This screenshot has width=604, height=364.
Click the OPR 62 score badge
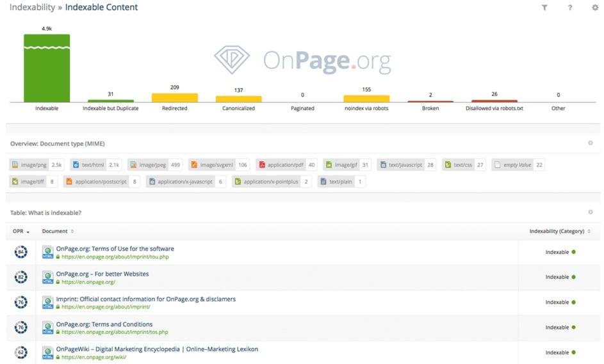20,352
